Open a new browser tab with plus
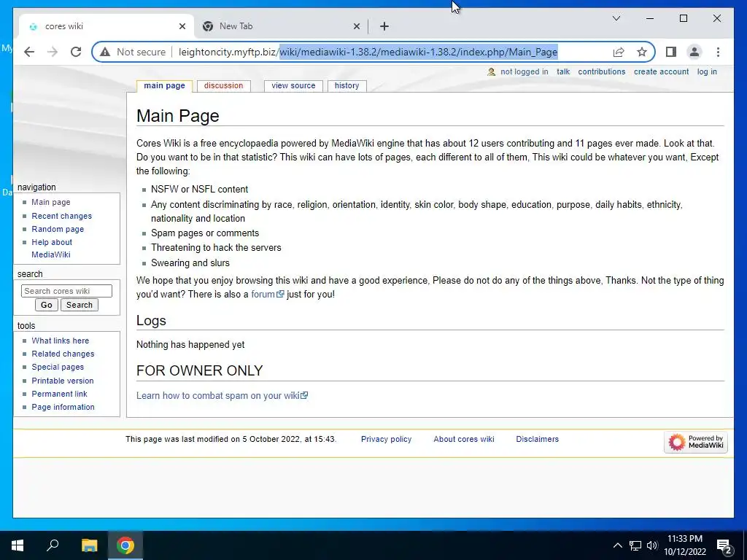 [x=384, y=26]
